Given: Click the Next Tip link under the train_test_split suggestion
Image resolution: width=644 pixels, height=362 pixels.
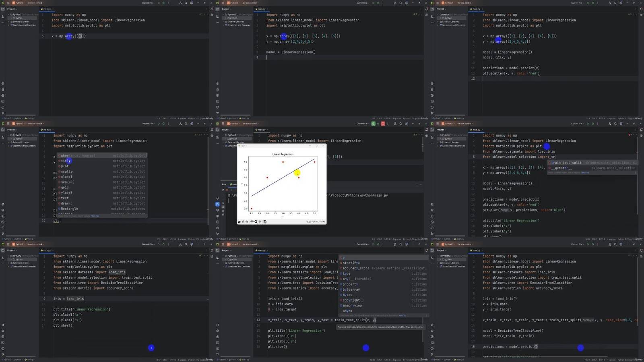Looking at the screenshot, I should click(x=585, y=172).
